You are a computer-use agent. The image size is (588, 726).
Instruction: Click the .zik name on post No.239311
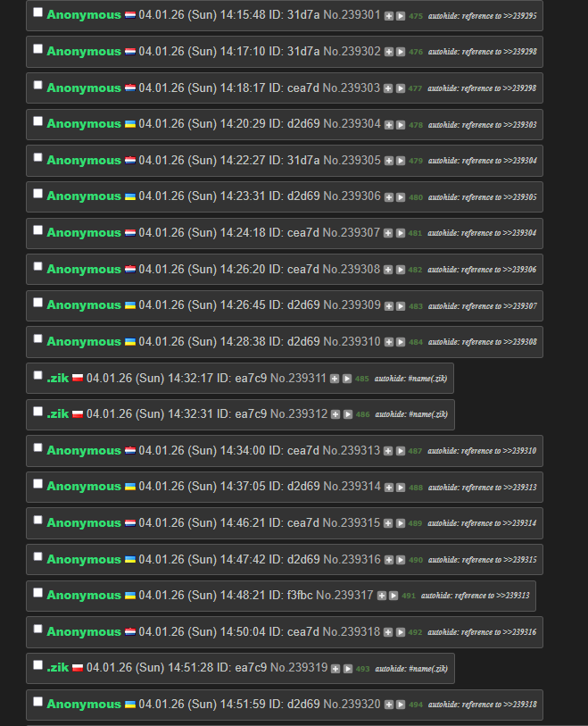(x=58, y=379)
